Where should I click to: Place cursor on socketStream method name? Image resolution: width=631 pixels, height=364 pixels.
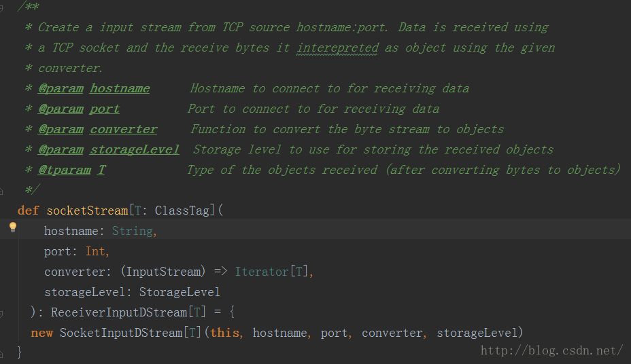pyautogui.click(x=87, y=211)
